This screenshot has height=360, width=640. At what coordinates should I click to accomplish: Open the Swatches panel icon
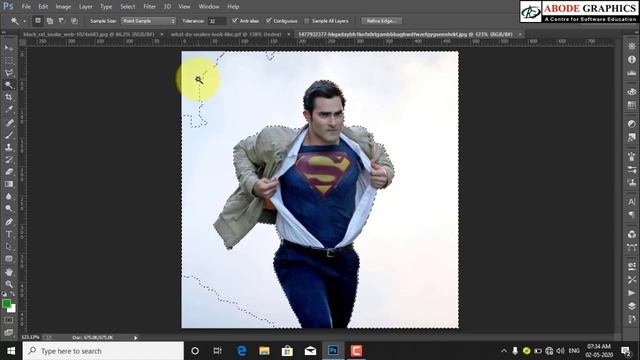click(x=631, y=105)
